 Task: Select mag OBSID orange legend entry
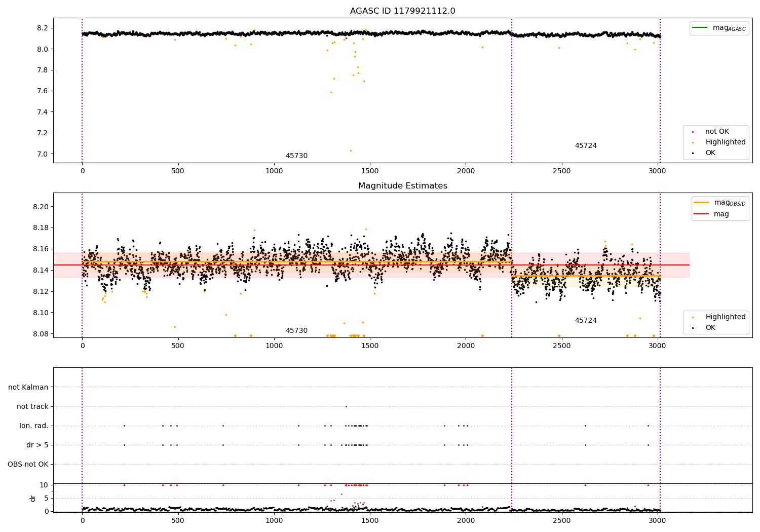click(720, 203)
